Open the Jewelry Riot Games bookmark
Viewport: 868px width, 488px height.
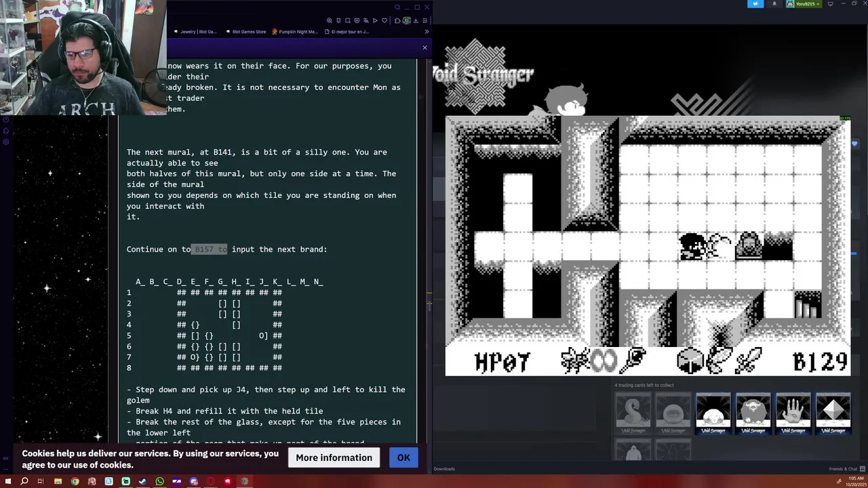[195, 32]
